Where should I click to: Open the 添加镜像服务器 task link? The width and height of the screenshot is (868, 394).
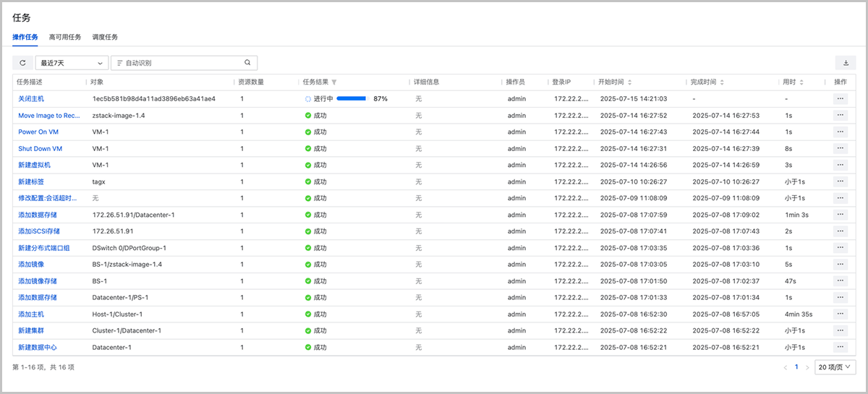coord(38,281)
